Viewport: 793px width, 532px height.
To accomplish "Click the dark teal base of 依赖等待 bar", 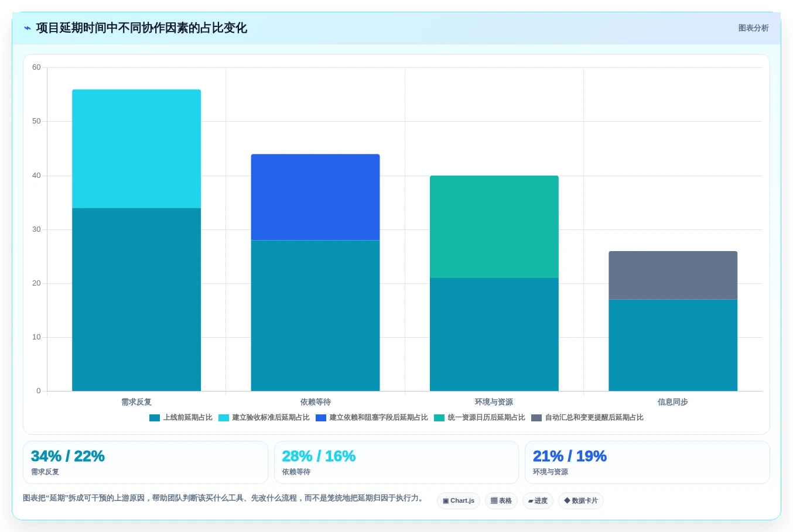I will [x=315, y=315].
